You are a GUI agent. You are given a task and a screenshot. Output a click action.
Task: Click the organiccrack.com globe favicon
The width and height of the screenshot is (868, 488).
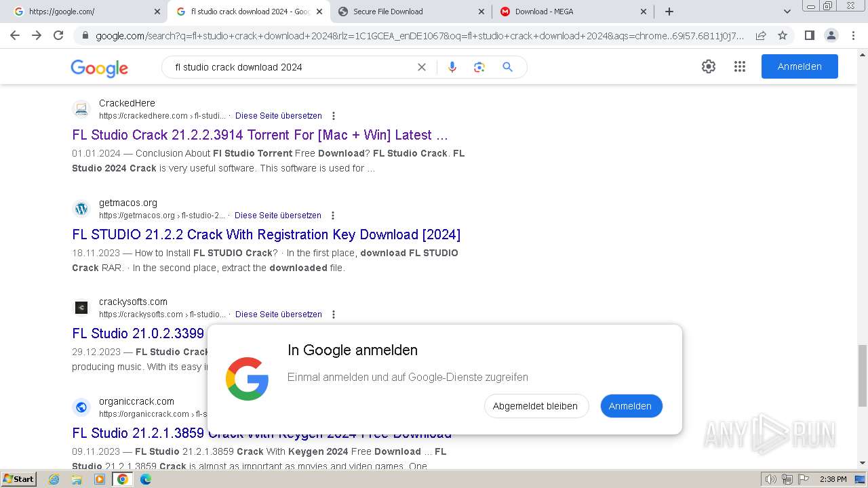click(81, 407)
